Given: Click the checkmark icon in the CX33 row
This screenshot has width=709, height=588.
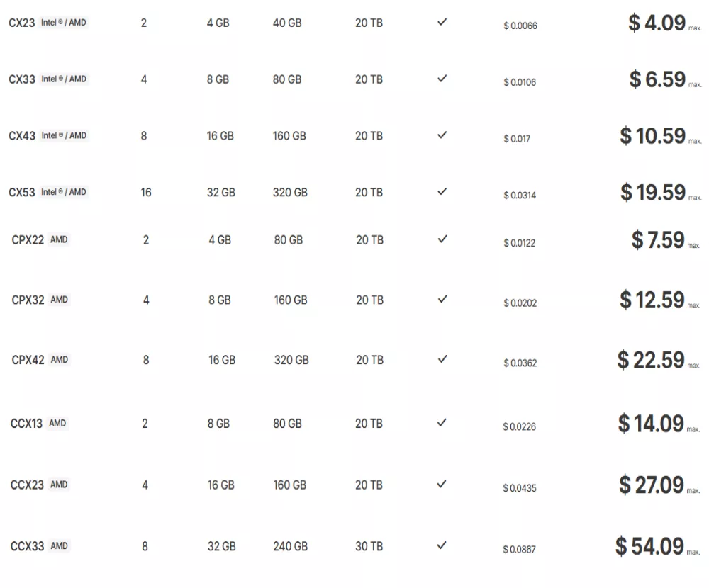Looking at the screenshot, I should [442, 79].
